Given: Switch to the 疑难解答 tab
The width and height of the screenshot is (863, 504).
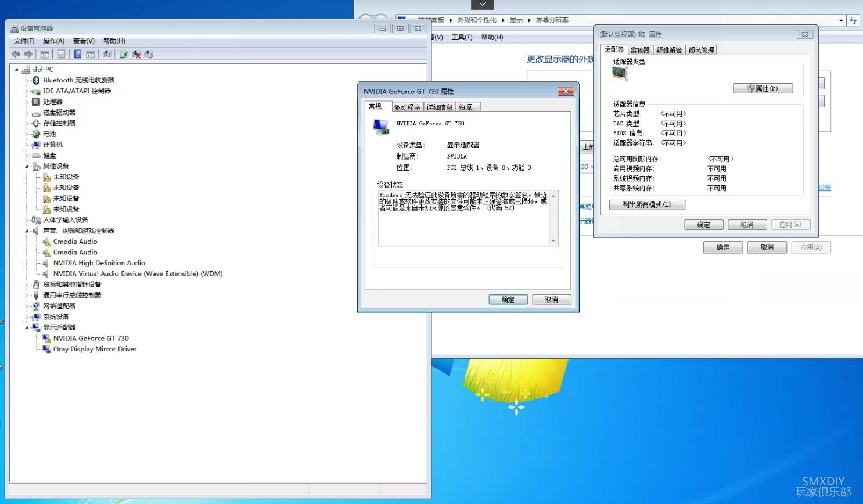Looking at the screenshot, I should click(x=669, y=50).
